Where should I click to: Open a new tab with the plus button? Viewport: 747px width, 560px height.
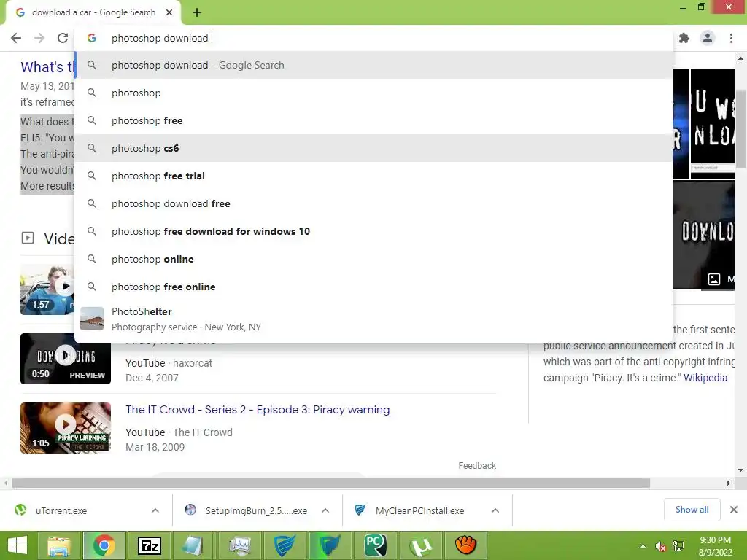pos(197,13)
